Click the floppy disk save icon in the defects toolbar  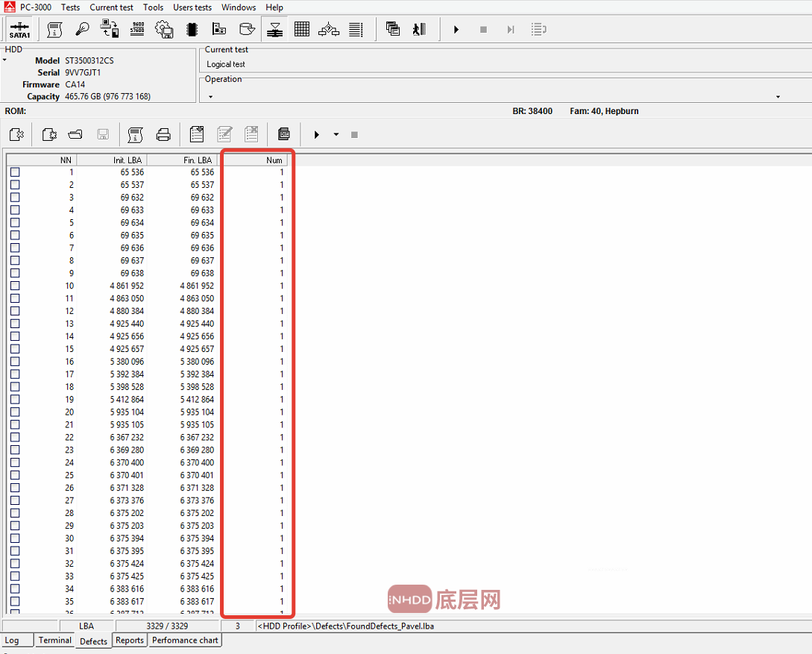[103, 135]
